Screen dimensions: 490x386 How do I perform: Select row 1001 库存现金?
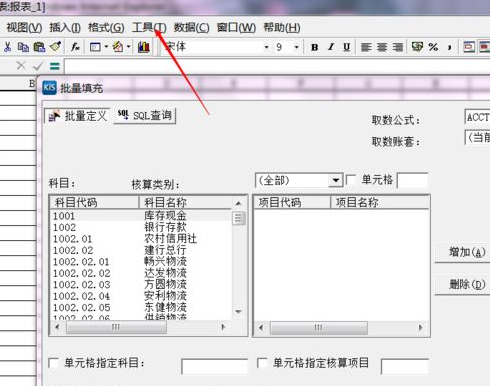click(141, 216)
